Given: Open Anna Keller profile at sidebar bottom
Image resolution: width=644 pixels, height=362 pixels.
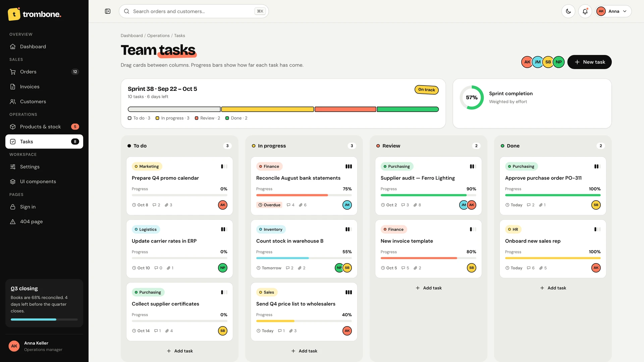Looking at the screenshot, I should pos(44,346).
